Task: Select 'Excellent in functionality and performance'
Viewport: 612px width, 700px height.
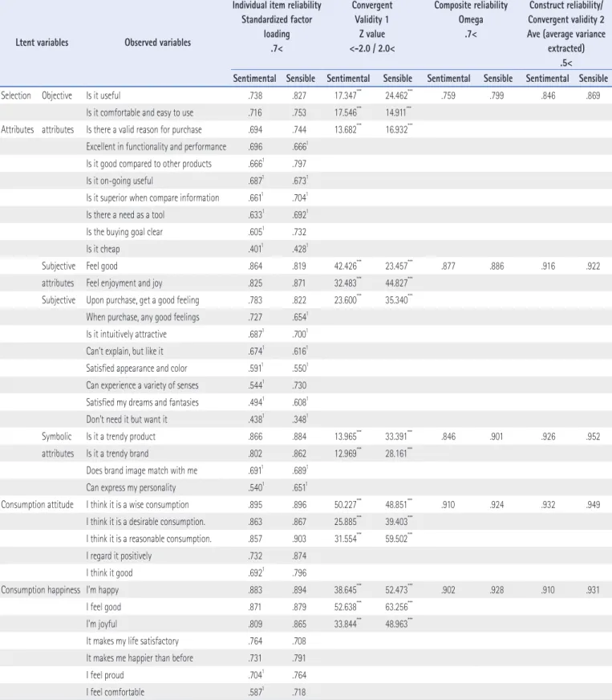Action: 156,146
